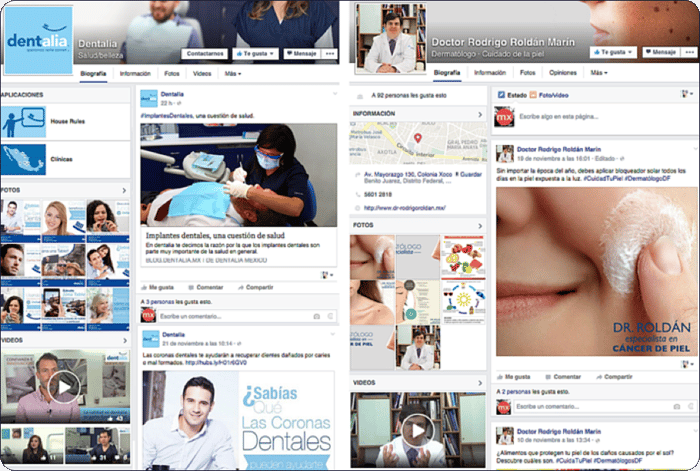Expand the Dentalia FOTOS section chevron
The height and width of the screenshot is (471, 700).
[124, 190]
